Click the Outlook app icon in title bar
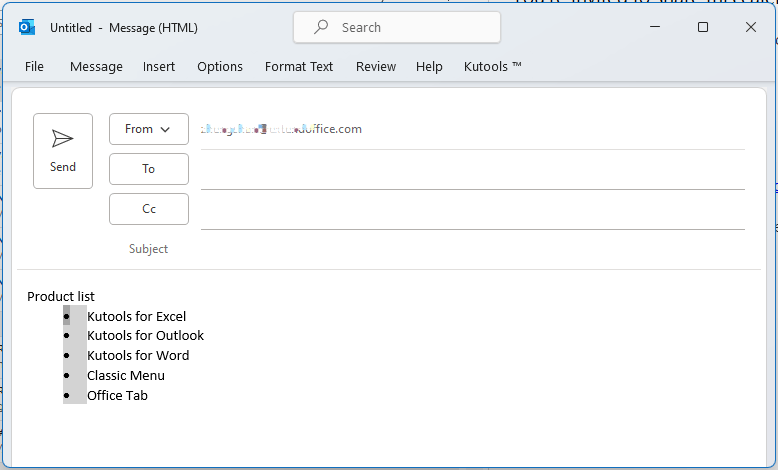778x470 pixels. point(27,28)
